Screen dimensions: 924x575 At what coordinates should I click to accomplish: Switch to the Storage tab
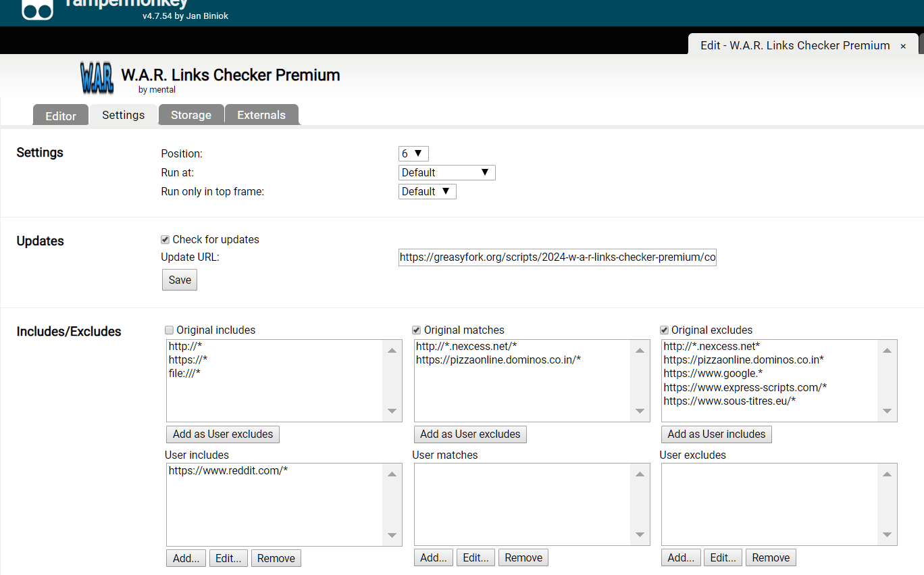pos(191,115)
